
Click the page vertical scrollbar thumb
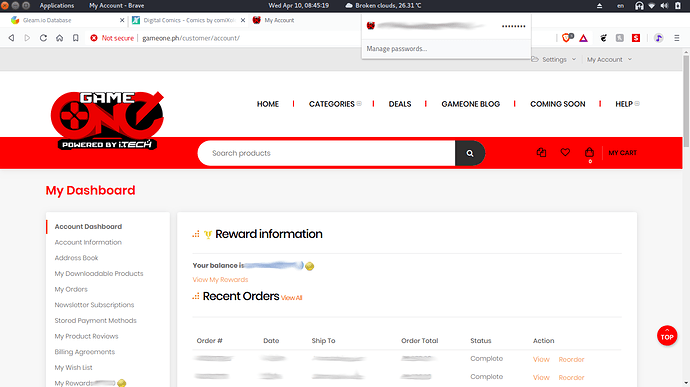[686, 101]
